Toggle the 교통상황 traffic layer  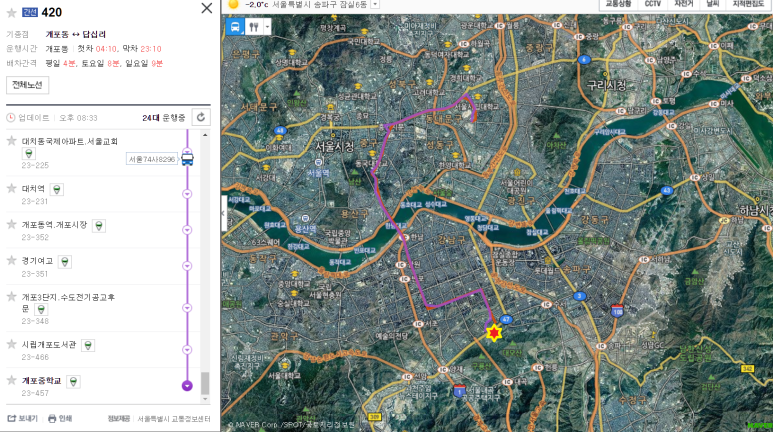618,4
